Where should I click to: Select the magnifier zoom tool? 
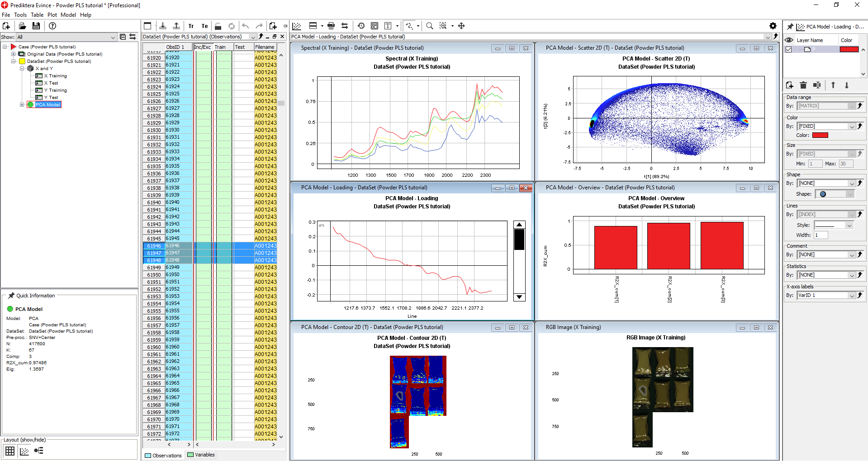click(430, 26)
